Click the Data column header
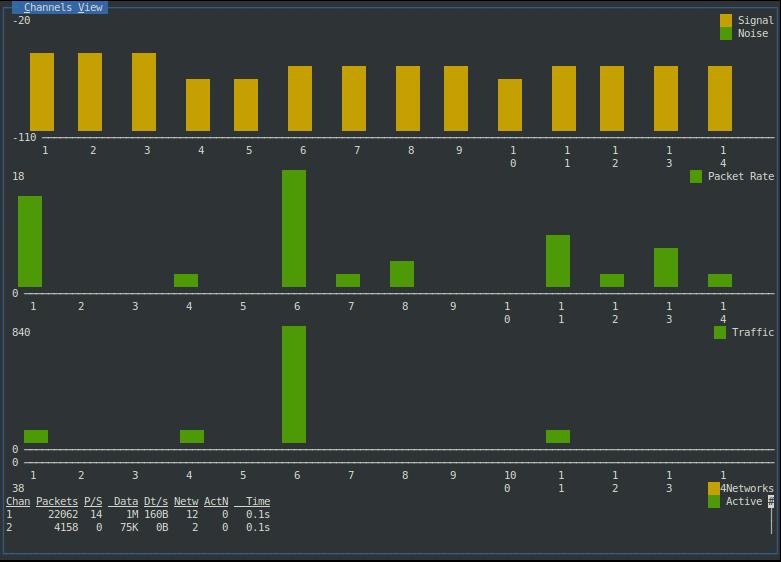 pyautogui.click(x=125, y=501)
